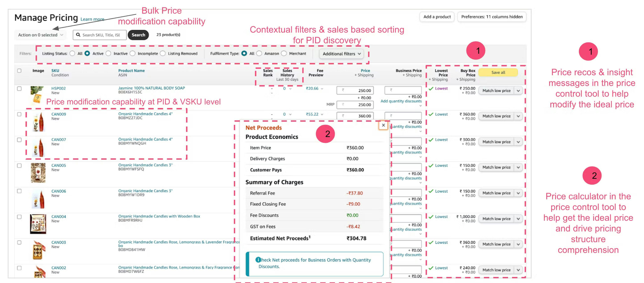Screen dimensions: 644x283
Task: Click the Referral Fee -₹37.80 amount
Action: 355,193
